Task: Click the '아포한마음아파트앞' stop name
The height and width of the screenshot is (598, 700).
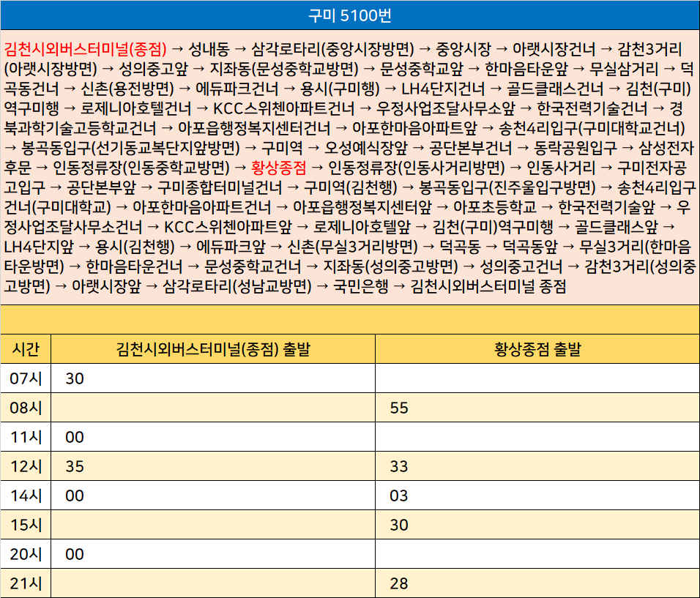Action: click(x=414, y=129)
